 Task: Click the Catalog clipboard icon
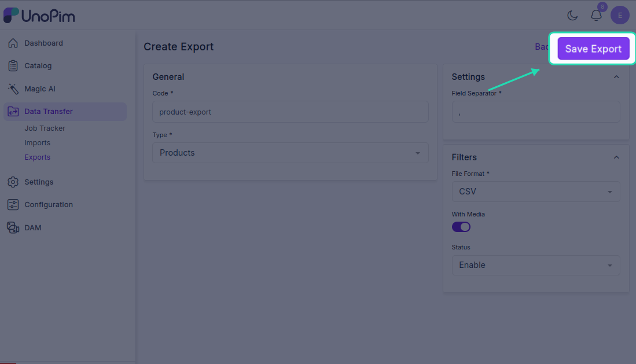point(13,66)
